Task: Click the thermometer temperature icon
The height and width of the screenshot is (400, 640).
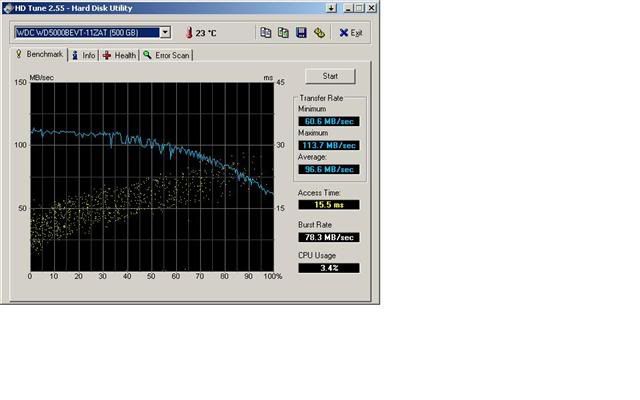Action: click(186, 32)
